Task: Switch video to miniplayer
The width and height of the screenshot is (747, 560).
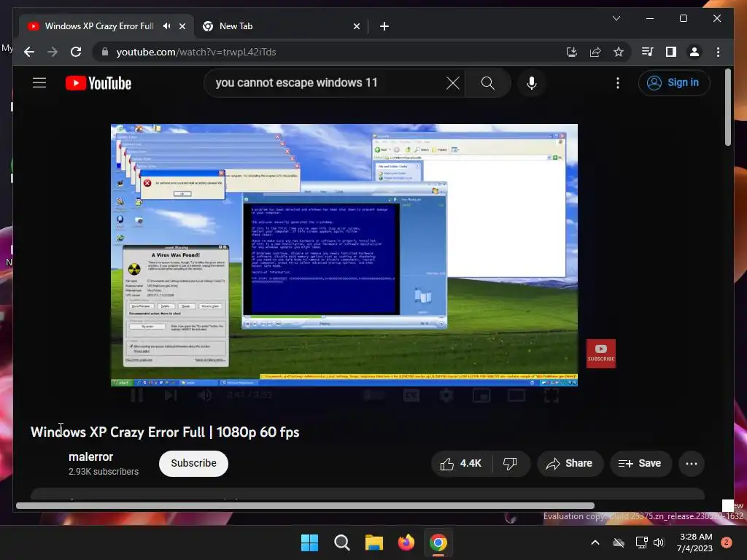Action: point(481,395)
